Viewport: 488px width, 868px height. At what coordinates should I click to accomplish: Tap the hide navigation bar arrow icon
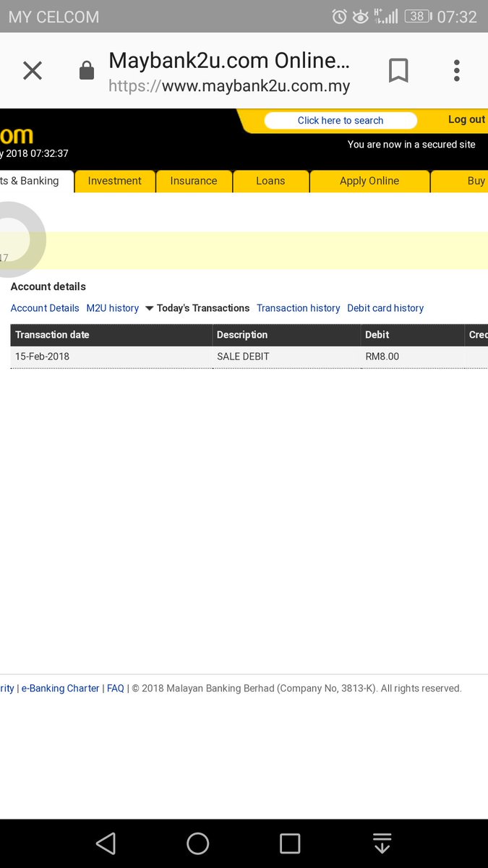[x=382, y=843]
